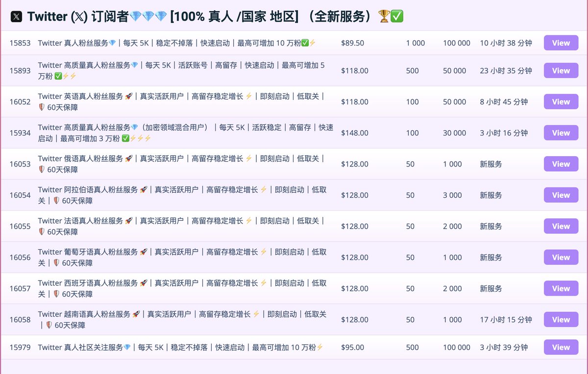Click the trophy emoji in the category header
This screenshot has height=374, width=588.
[x=384, y=16]
